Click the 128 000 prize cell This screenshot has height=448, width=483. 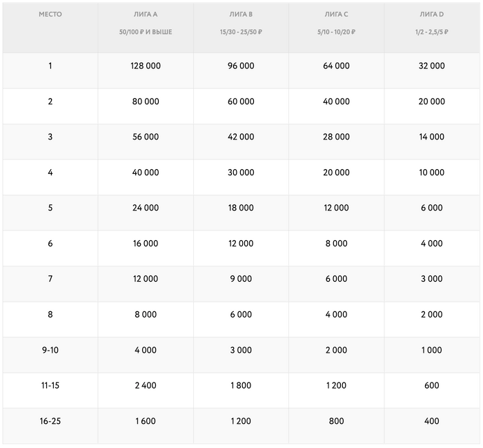point(145,66)
